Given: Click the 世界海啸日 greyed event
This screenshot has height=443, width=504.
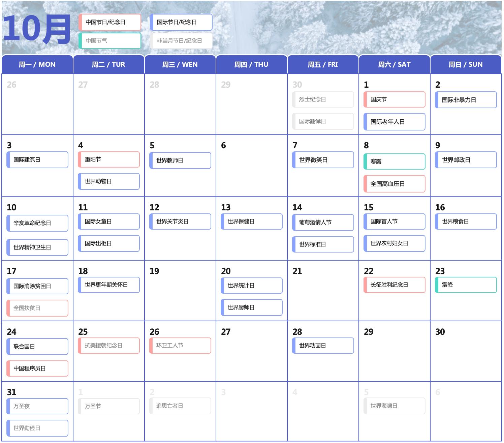Looking at the screenshot, I should 395,406.
